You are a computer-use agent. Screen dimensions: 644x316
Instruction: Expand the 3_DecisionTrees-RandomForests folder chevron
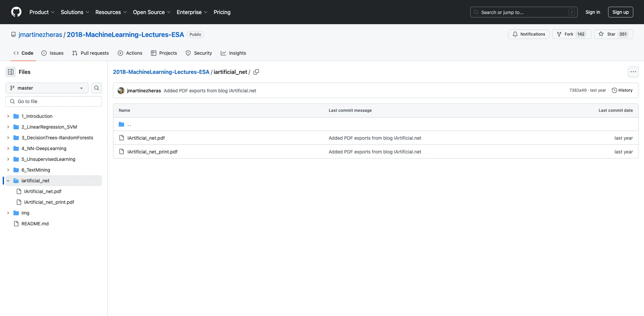[x=8, y=138]
